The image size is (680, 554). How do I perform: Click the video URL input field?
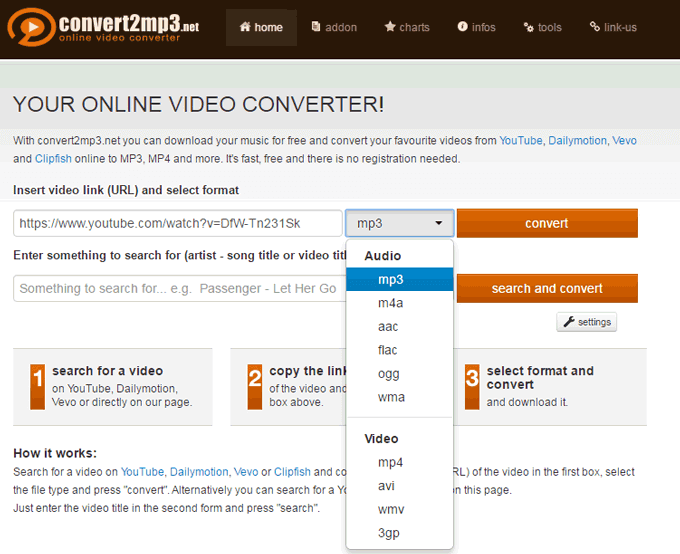(x=178, y=223)
